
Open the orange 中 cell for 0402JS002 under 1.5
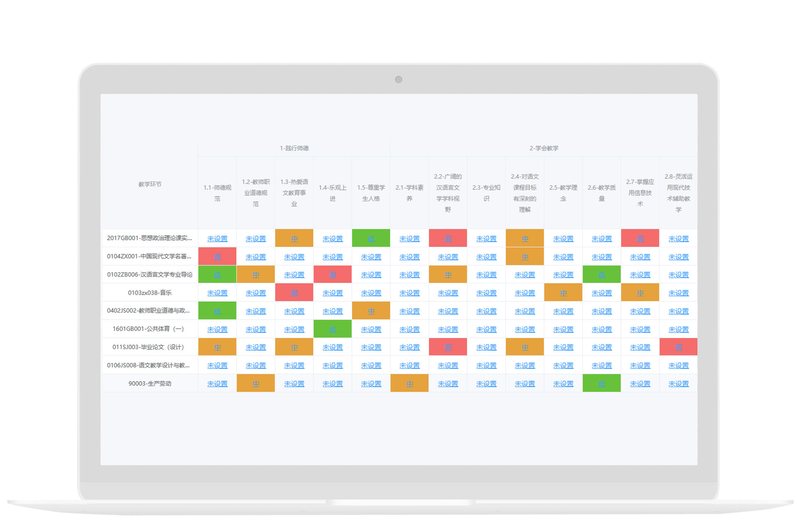pos(371,311)
